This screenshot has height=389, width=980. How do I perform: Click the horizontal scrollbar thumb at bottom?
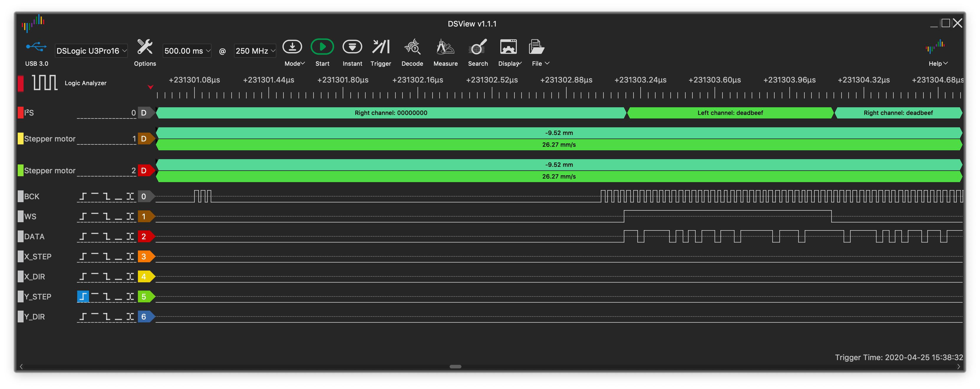pos(455,367)
